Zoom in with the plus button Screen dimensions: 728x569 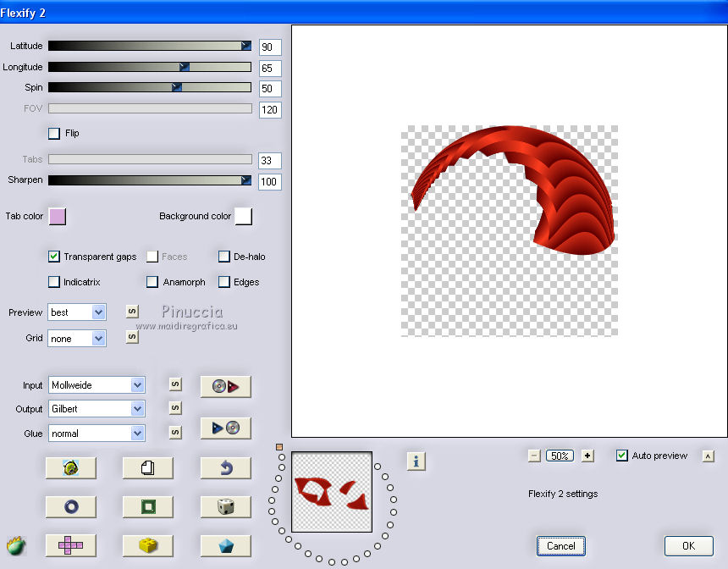pos(587,456)
